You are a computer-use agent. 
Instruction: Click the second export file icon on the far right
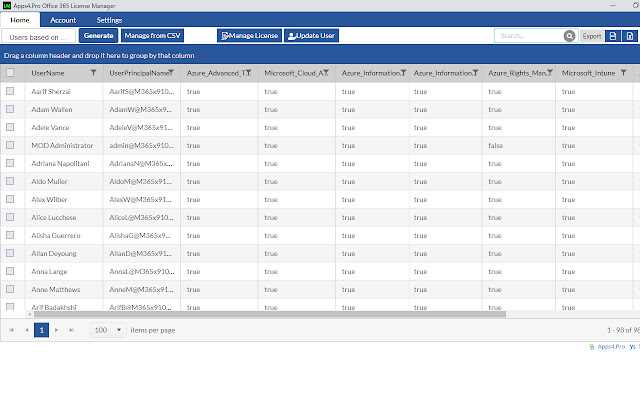tap(630, 36)
